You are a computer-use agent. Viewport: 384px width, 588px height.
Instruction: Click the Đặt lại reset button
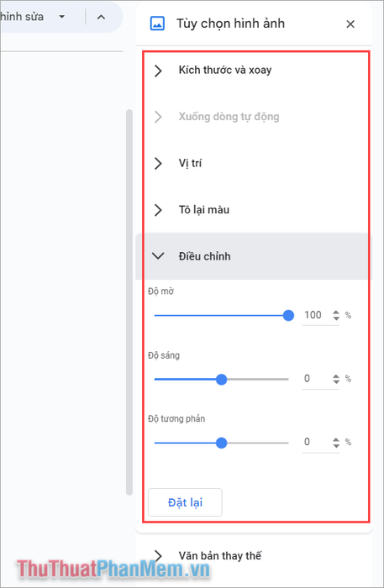[x=185, y=502]
